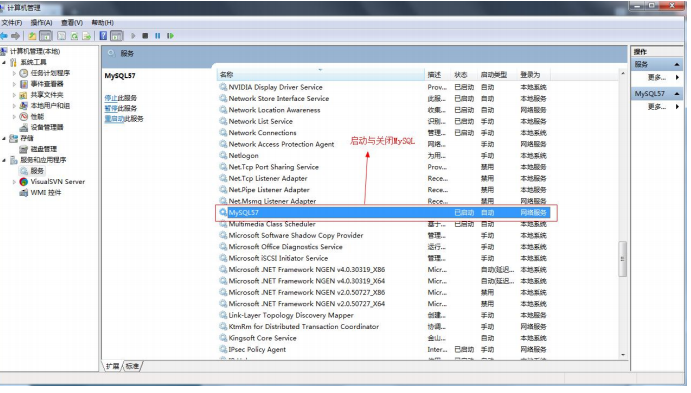Toggle the Show/Hide Action Pane toolbar icon
Screen dimensions: 691x393
(x=117, y=36)
